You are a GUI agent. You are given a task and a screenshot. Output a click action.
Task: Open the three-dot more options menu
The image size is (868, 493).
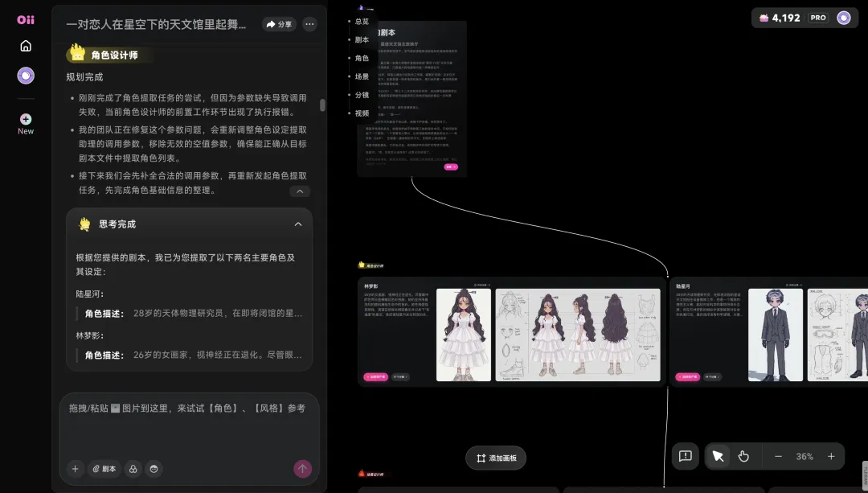[309, 24]
